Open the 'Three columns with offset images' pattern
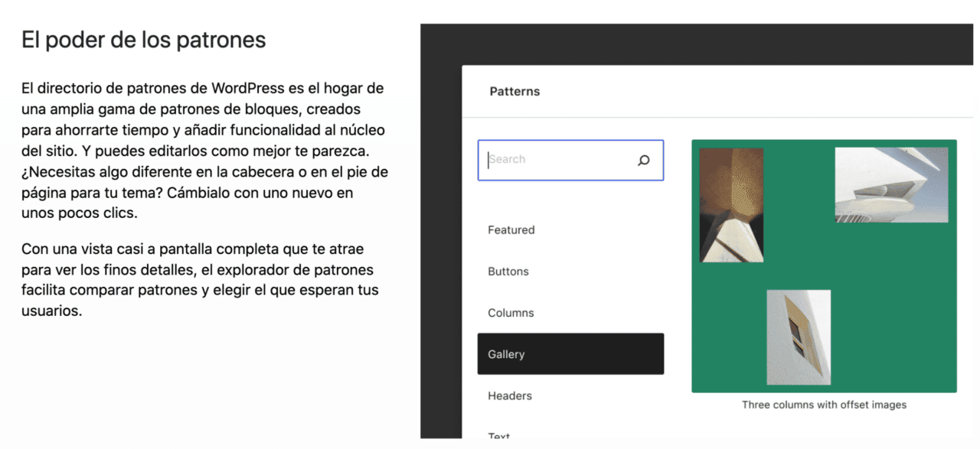 [x=824, y=266]
